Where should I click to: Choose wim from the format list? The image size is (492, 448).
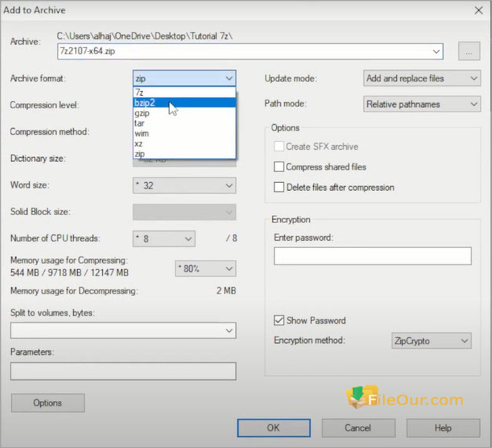click(x=184, y=133)
